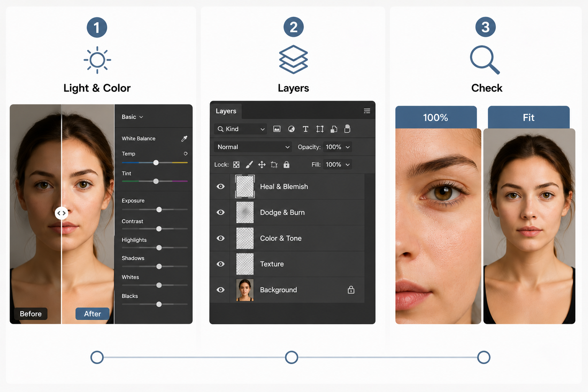Click the Background layer name
Image resolution: width=588 pixels, height=392 pixels.
(x=278, y=290)
